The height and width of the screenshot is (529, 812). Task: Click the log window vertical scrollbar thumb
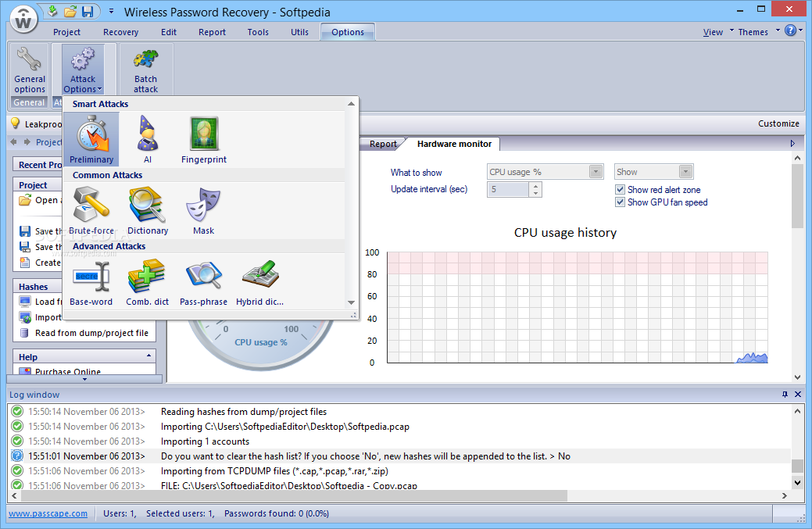(797, 466)
